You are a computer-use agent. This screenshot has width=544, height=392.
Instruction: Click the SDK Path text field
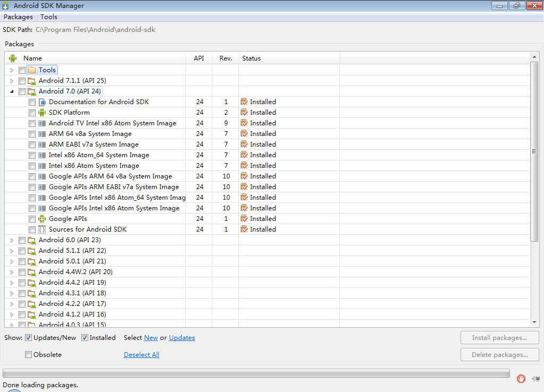click(x=96, y=30)
